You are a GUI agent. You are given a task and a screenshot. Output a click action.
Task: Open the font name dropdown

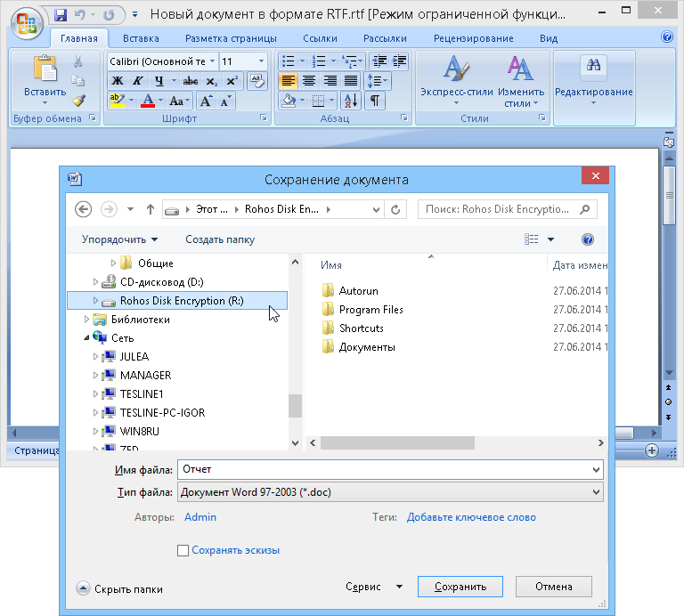pos(212,61)
